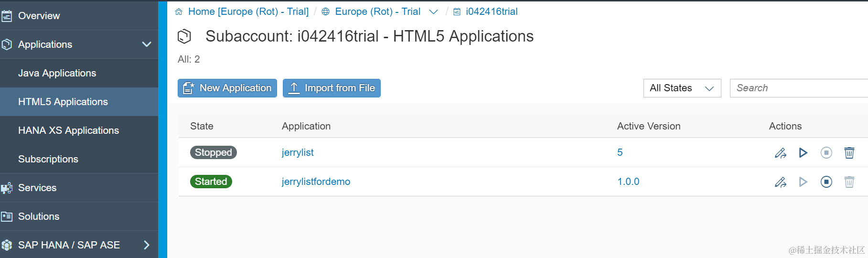Click Import from File button
Viewport: 868px width, 258px height.
(332, 88)
